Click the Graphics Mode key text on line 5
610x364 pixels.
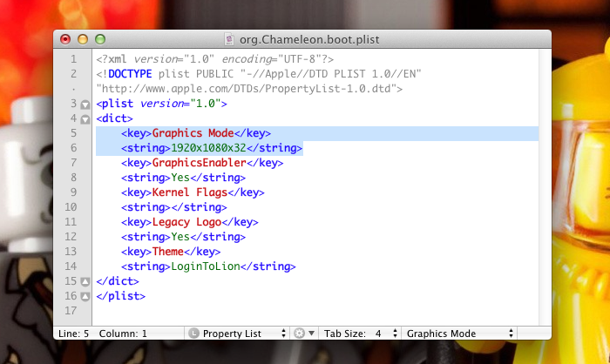(x=193, y=133)
